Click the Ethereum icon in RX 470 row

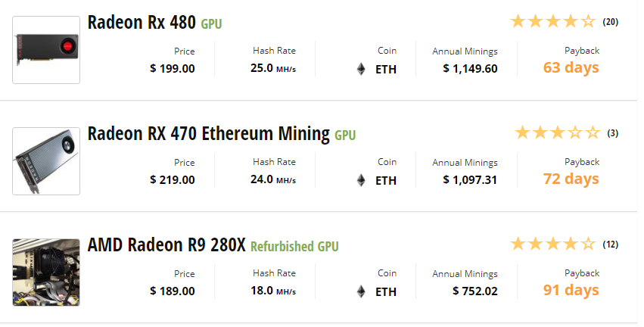pos(361,180)
